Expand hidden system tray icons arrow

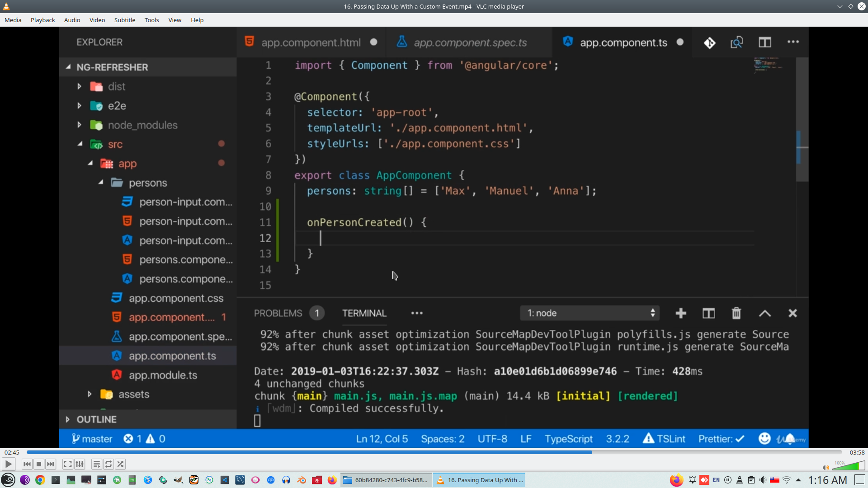[x=798, y=480]
